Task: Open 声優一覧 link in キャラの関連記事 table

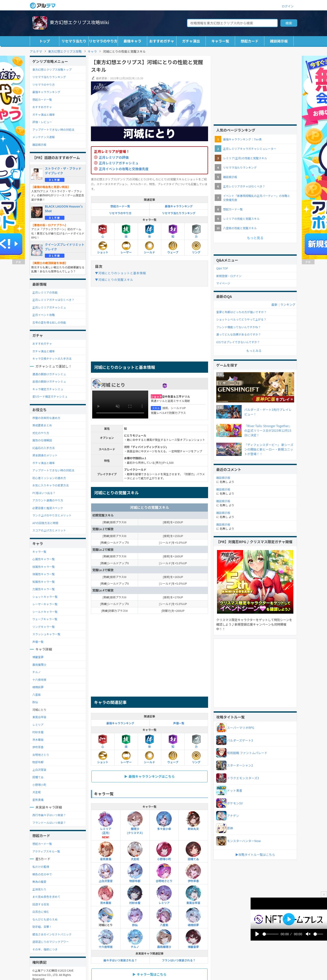Action: (x=179, y=723)
